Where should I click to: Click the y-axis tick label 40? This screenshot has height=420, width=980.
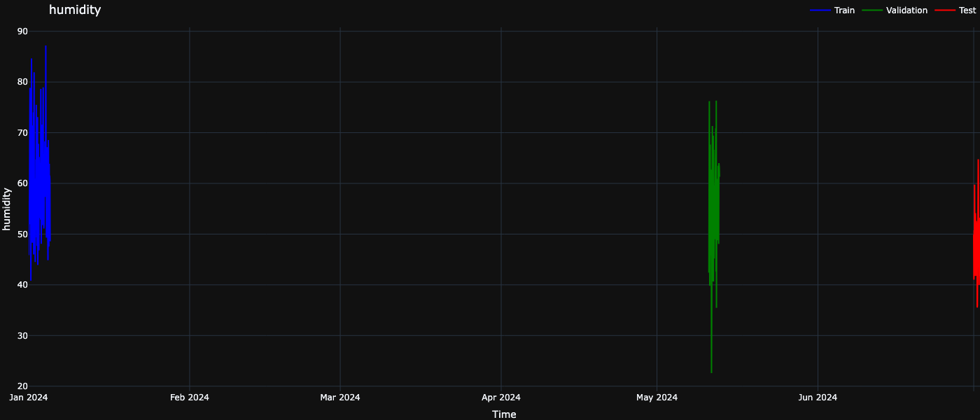(x=22, y=285)
